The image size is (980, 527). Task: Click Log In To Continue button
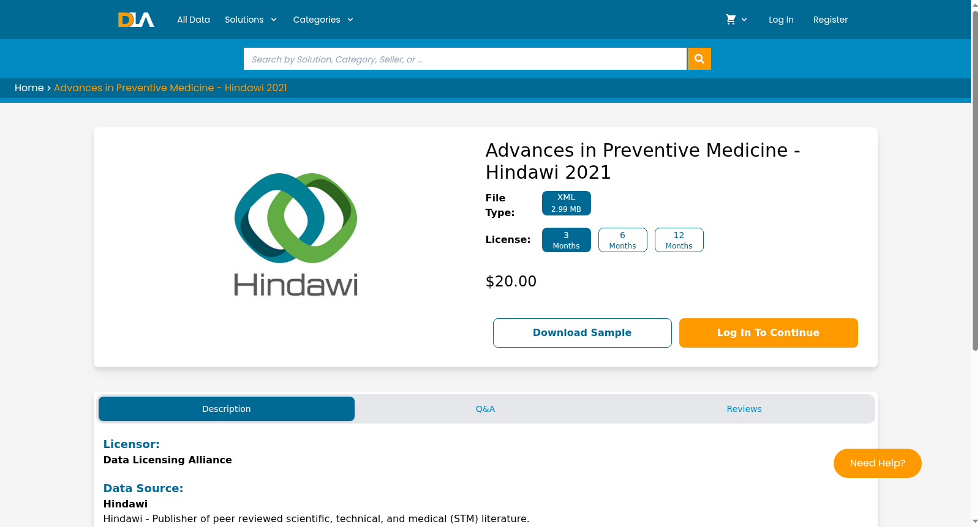(768, 333)
